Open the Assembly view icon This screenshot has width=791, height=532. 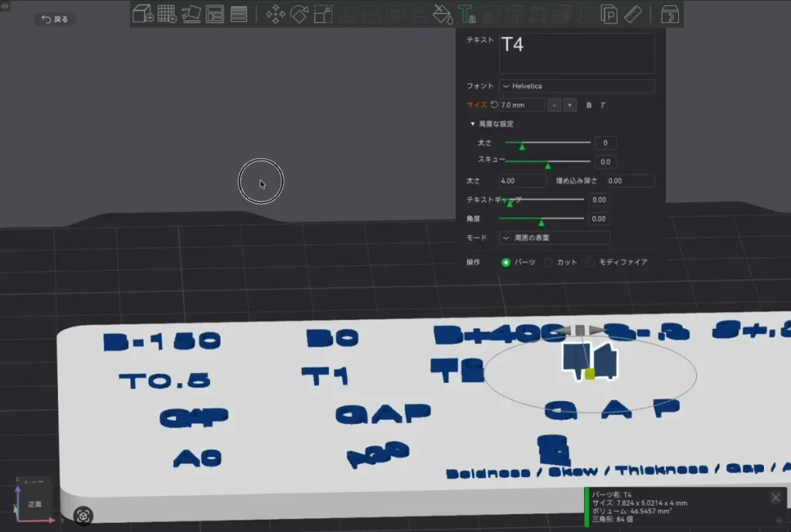(670, 14)
